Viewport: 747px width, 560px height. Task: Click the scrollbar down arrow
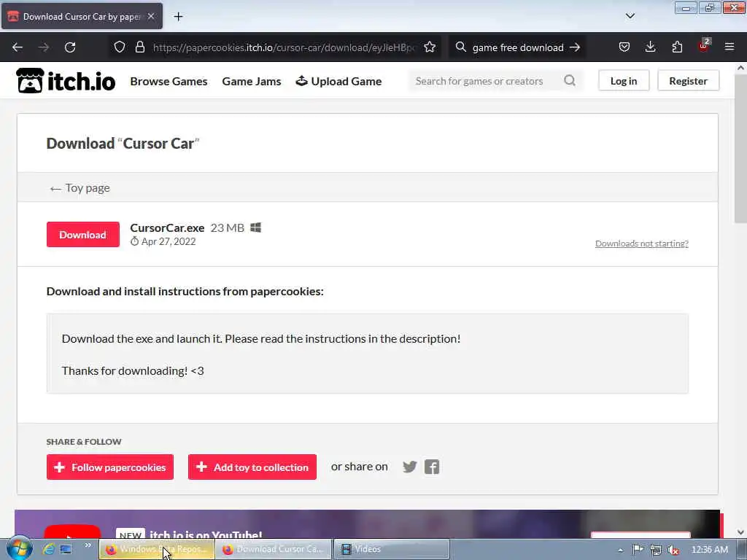pyautogui.click(x=741, y=532)
